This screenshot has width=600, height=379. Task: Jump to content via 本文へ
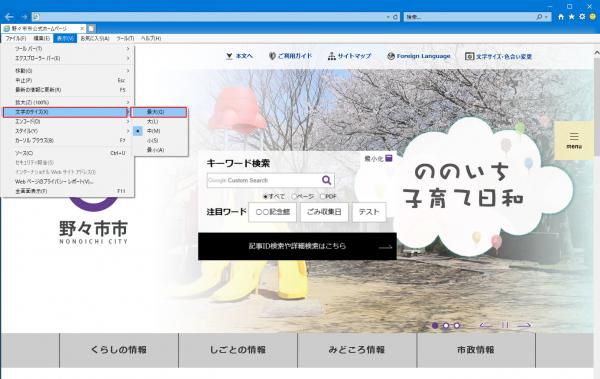240,56
